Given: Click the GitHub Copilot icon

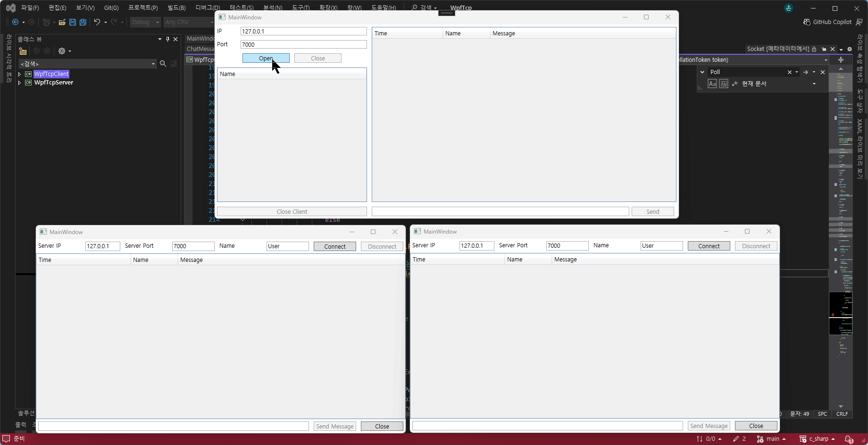Looking at the screenshot, I should click(807, 22).
